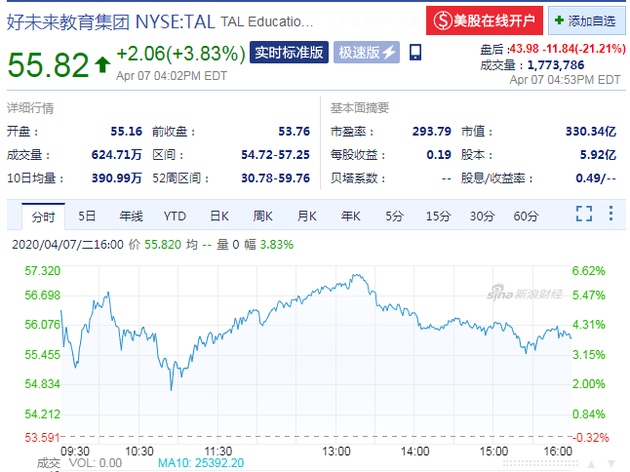Click the download arrow icon above chart
Viewport: 630px width, 472px height.
click(x=610, y=214)
